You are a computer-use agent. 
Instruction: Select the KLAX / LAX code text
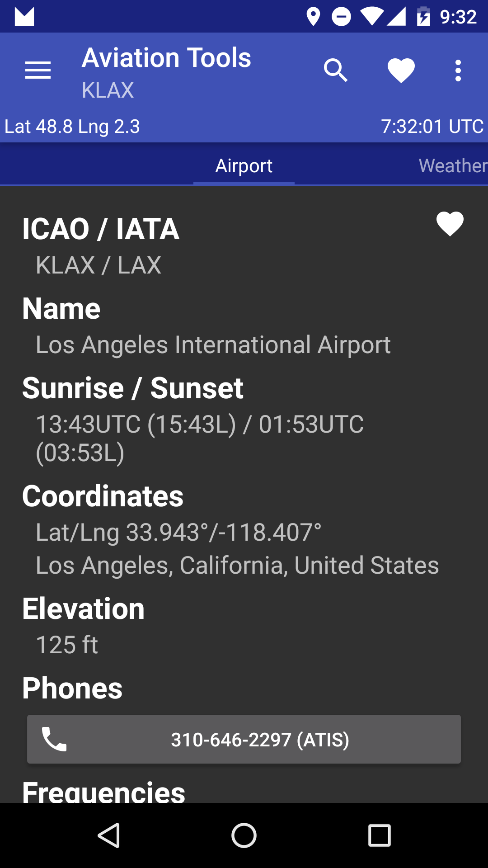[x=99, y=265]
